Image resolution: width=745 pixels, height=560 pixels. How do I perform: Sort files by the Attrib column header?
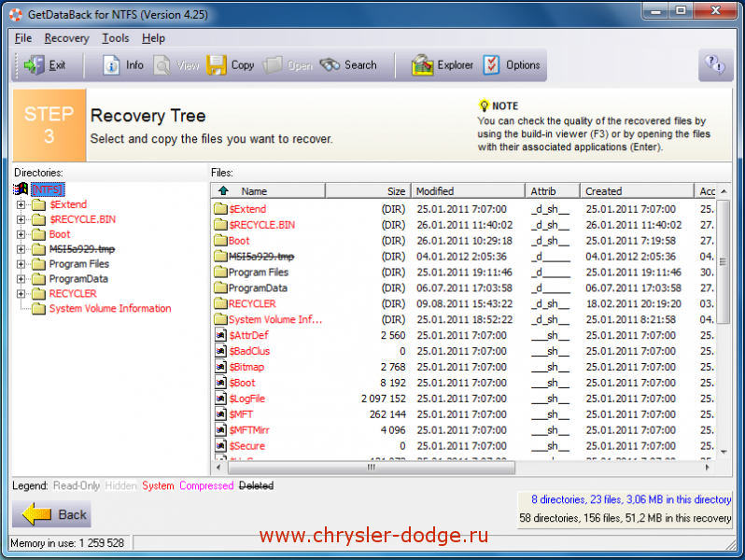click(553, 191)
